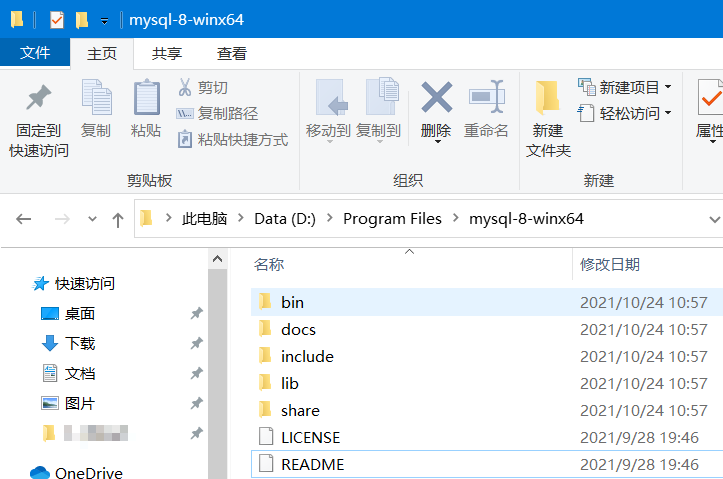Click the Delete (删除) X icon
723x479 pixels.
(x=436, y=97)
